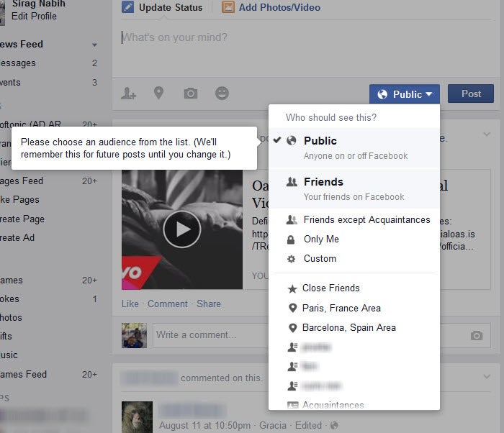Select the Public audience option
Screen dimensions: 504x433
(x=354, y=147)
